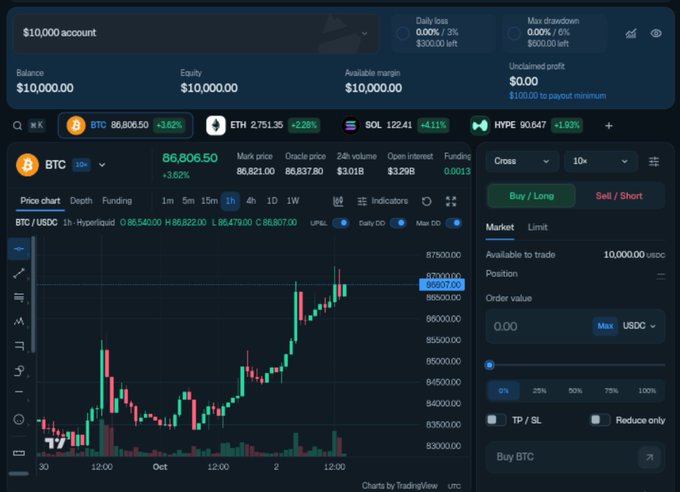
Task: Select the ruler measure tool
Action: click(x=19, y=453)
